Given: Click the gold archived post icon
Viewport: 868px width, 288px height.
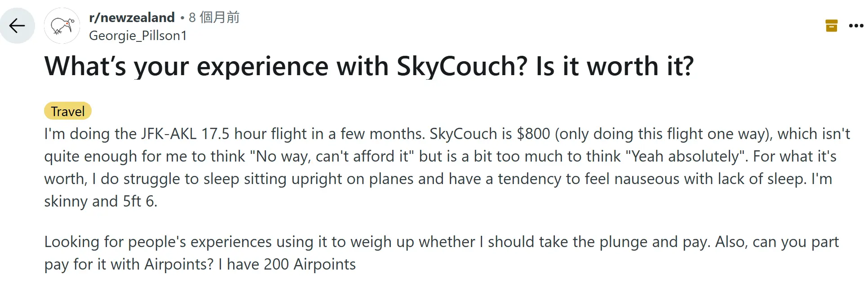Looking at the screenshot, I should point(831,26).
